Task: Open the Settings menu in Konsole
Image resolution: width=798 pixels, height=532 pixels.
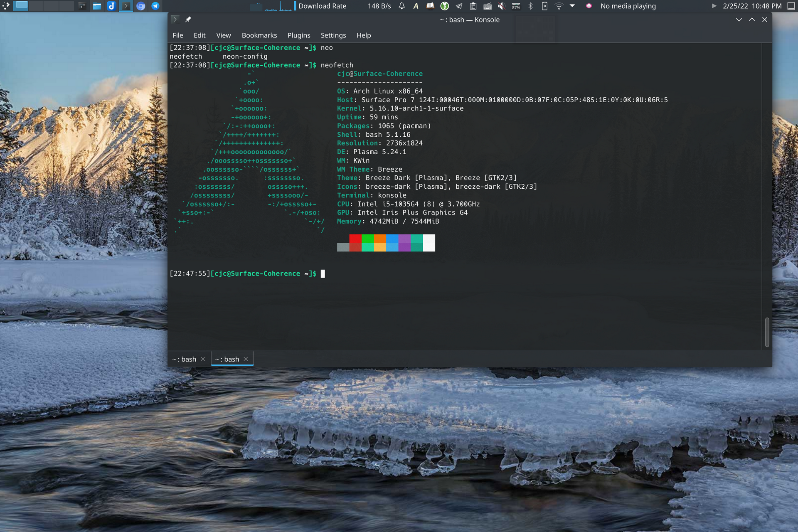Action: (333, 35)
